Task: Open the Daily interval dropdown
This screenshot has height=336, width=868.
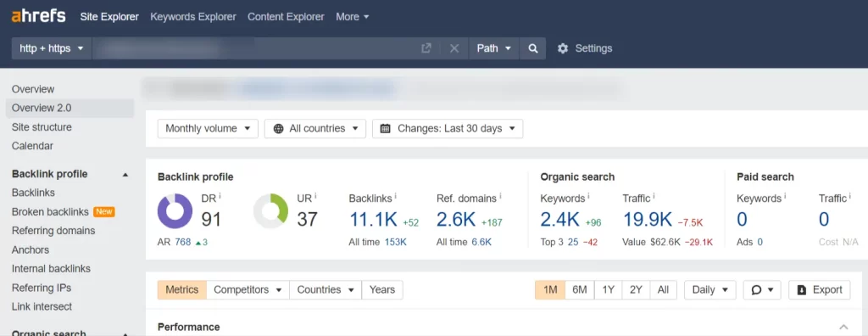Action: [x=710, y=290]
